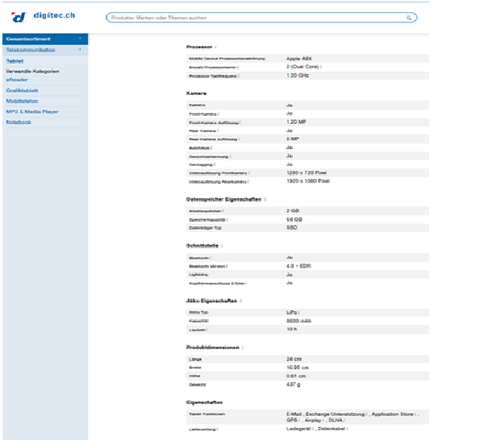The height and width of the screenshot is (448, 479).
Task: Click the digitec logo icon
Action: pos(19,17)
